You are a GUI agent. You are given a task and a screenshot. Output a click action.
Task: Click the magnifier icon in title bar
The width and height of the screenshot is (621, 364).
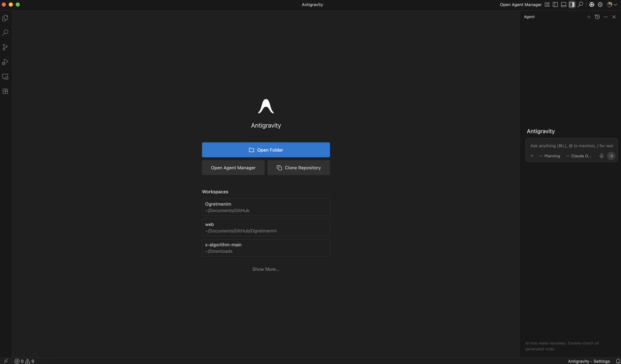coord(581,5)
